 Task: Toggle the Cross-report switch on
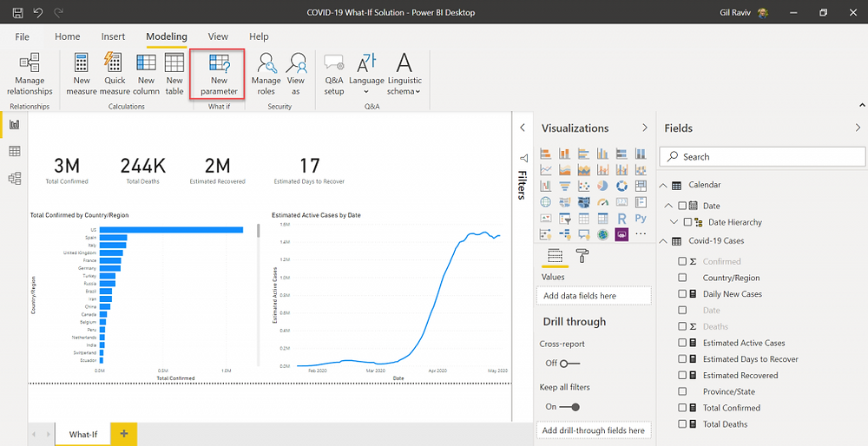click(569, 364)
